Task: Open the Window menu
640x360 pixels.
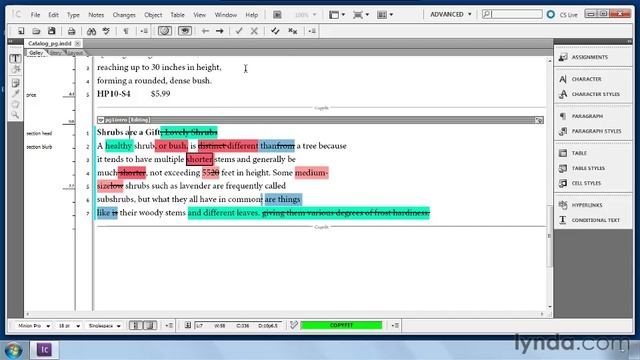Action: click(226, 15)
